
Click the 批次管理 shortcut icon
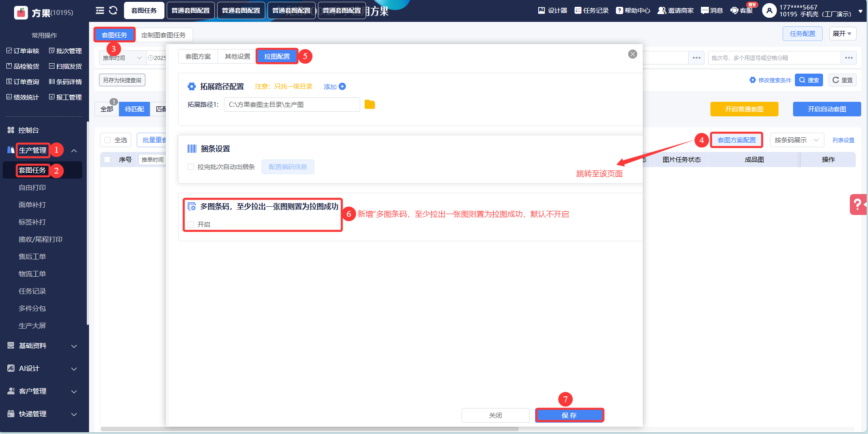click(52, 51)
